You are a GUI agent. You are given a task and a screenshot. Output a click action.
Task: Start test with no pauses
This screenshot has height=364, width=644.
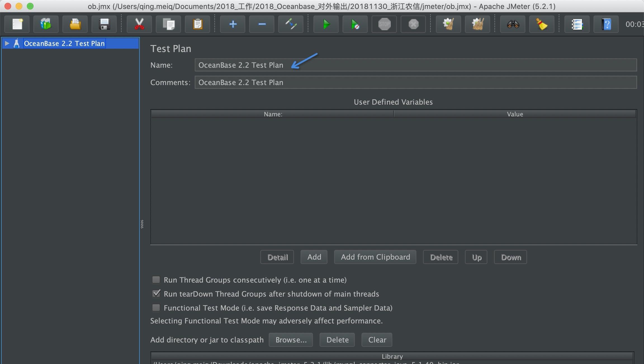point(355,24)
